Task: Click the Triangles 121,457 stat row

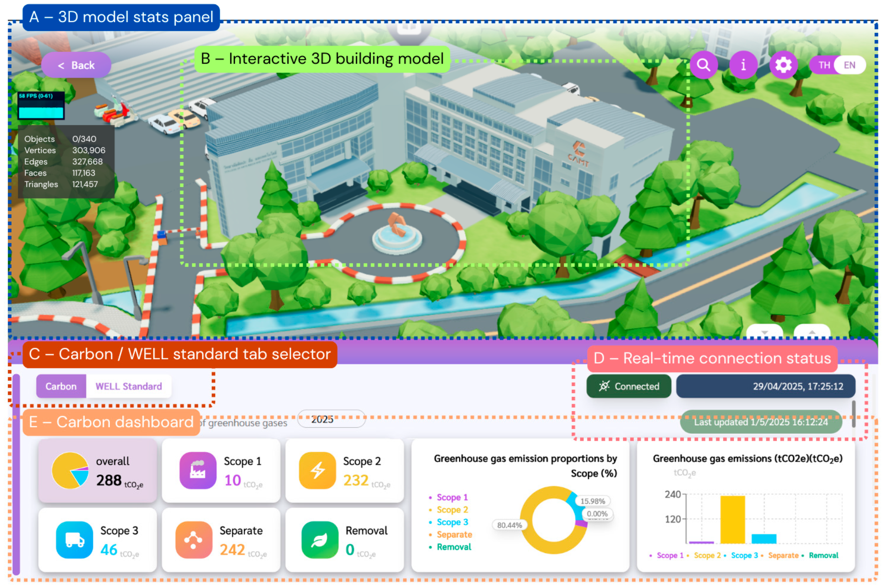Action: tap(61, 184)
